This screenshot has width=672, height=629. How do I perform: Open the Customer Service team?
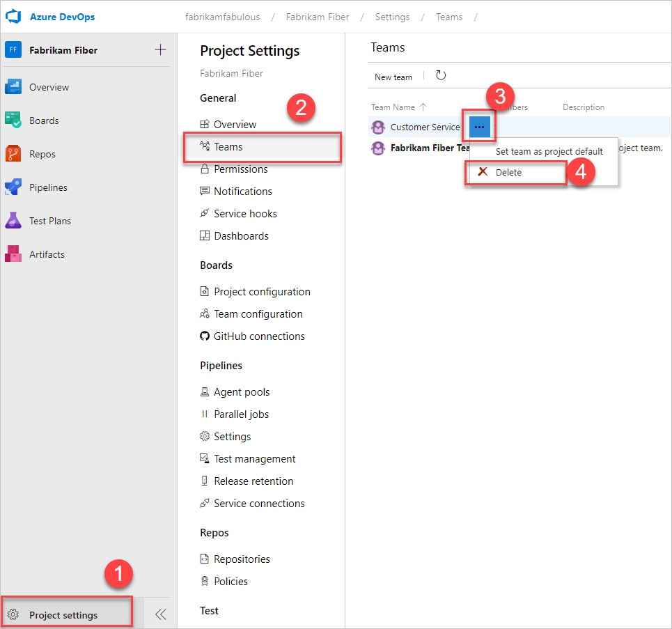(x=425, y=127)
